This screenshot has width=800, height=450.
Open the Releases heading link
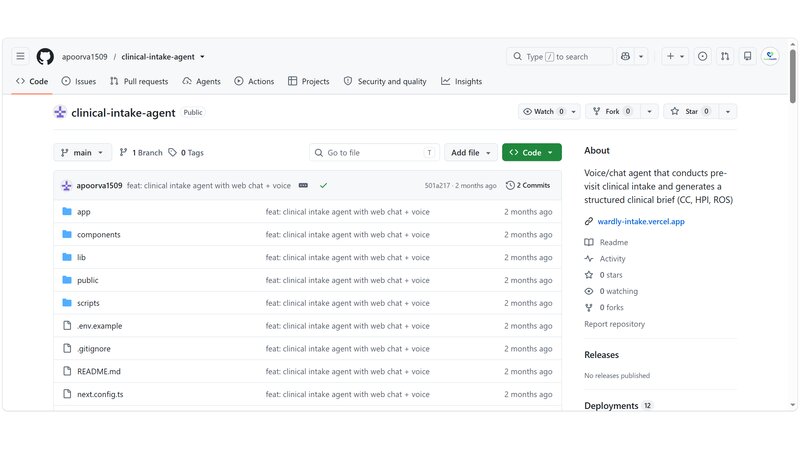coord(601,355)
